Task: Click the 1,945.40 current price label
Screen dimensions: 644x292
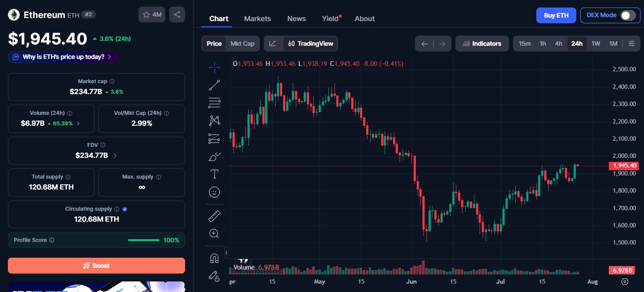Action: pos(623,165)
